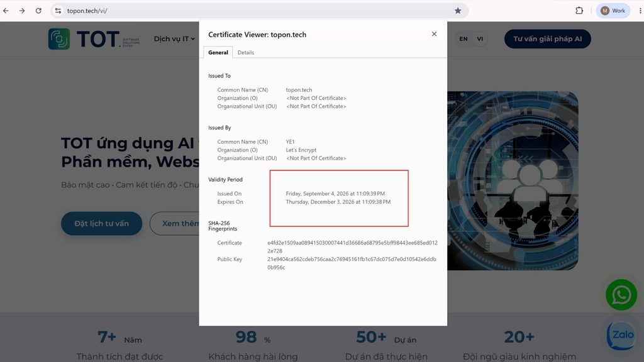Click the Validity Period heading
644x362 pixels.
(x=226, y=179)
